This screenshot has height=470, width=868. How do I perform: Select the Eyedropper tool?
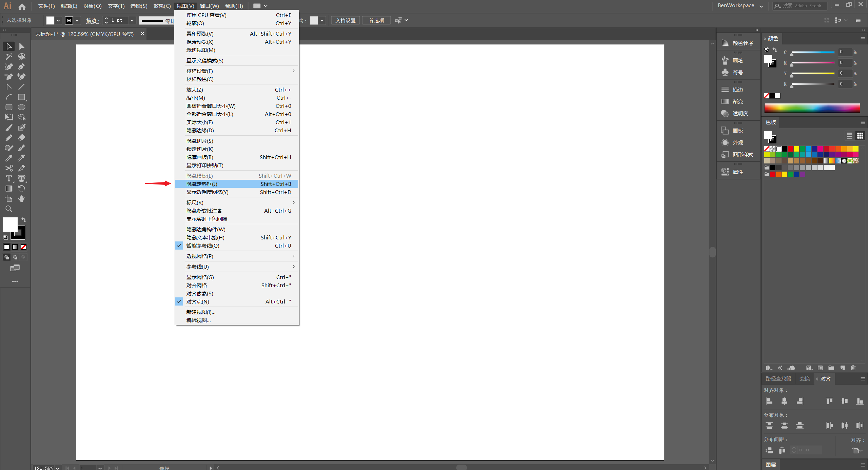(x=9, y=158)
